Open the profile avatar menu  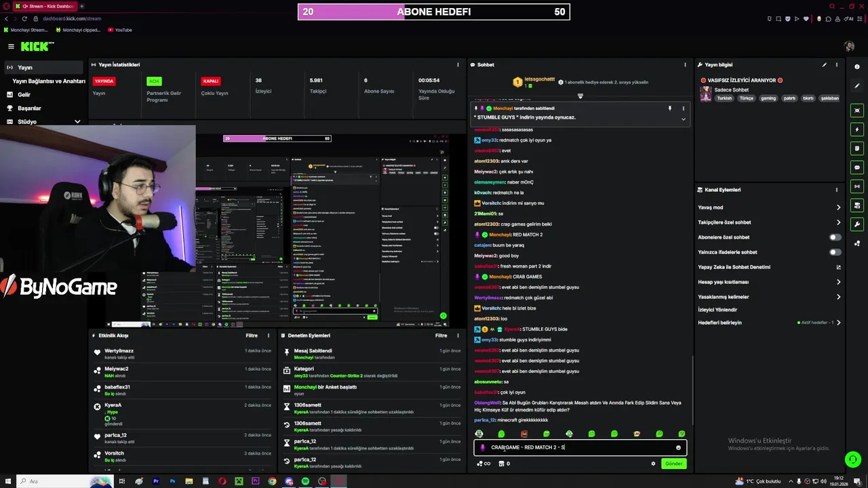click(849, 46)
